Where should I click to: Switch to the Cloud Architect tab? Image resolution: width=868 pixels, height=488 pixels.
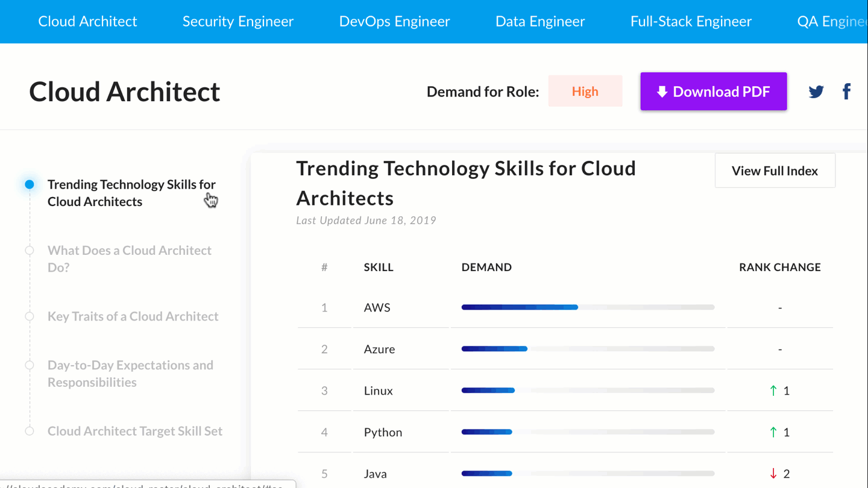pos(87,21)
